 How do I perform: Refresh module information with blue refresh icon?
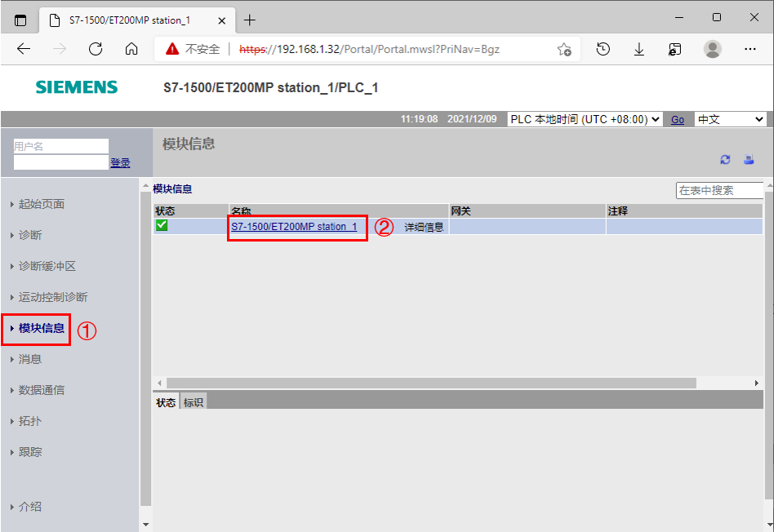pos(725,159)
